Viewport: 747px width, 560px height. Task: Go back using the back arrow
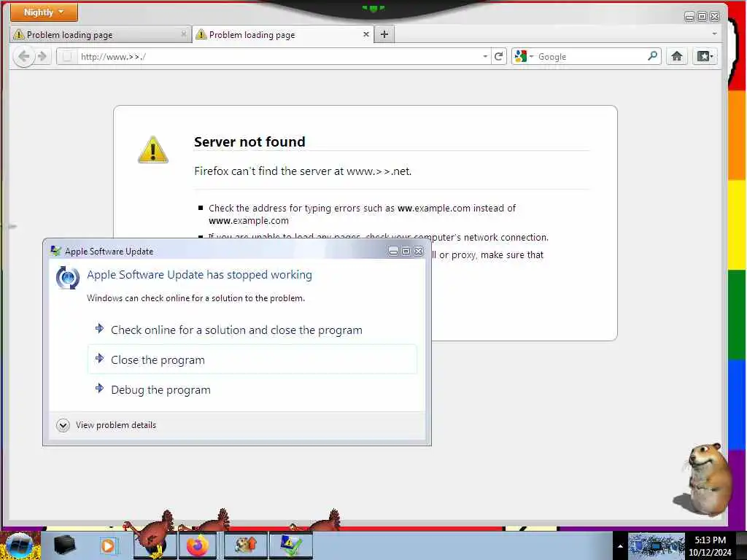(x=23, y=57)
